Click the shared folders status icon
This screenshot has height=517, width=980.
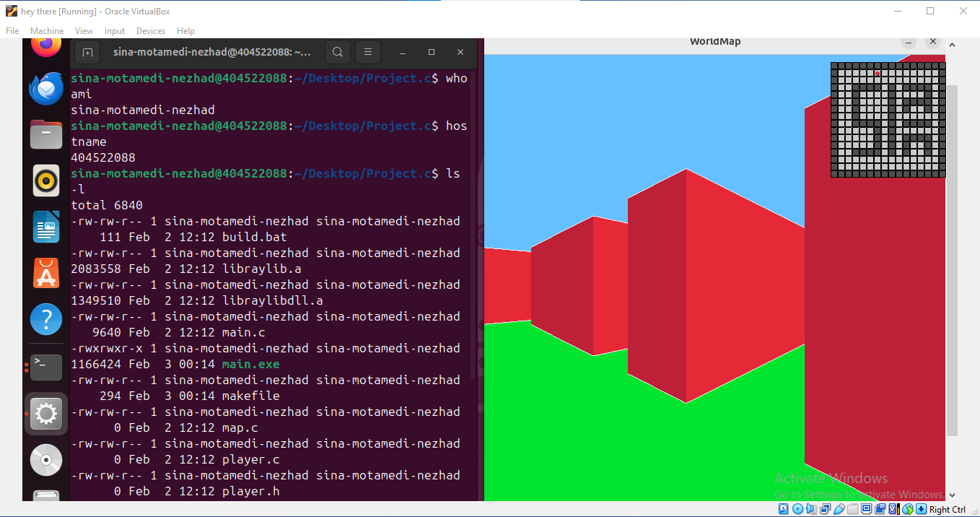(852, 509)
